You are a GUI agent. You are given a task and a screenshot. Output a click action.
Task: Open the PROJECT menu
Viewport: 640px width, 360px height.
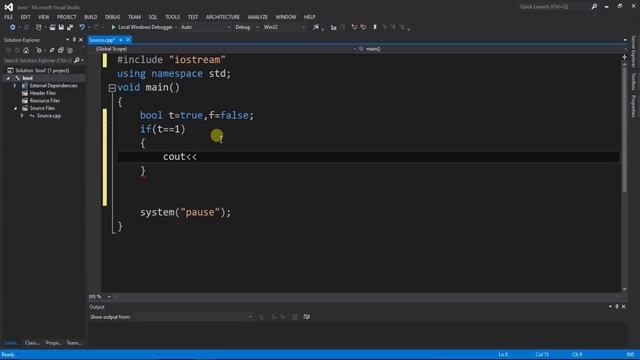tap(67, 17)
